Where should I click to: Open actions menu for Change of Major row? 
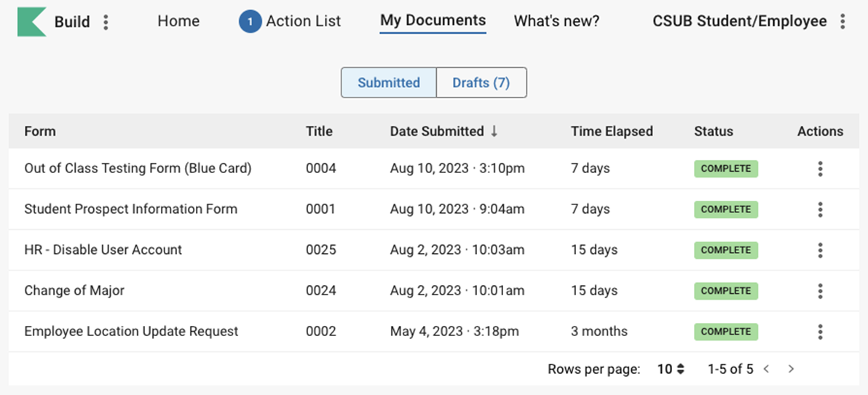[x=820, y=291]
